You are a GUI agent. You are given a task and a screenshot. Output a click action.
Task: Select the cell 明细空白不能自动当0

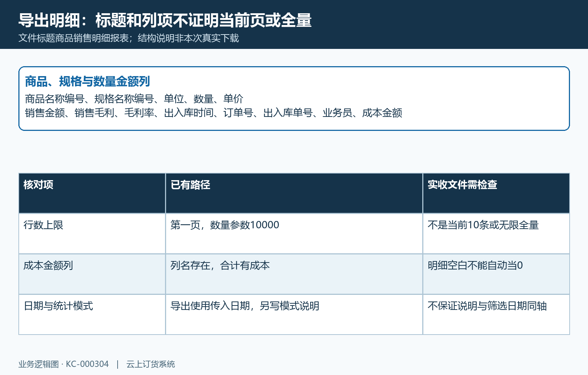[x=496, y=274]
